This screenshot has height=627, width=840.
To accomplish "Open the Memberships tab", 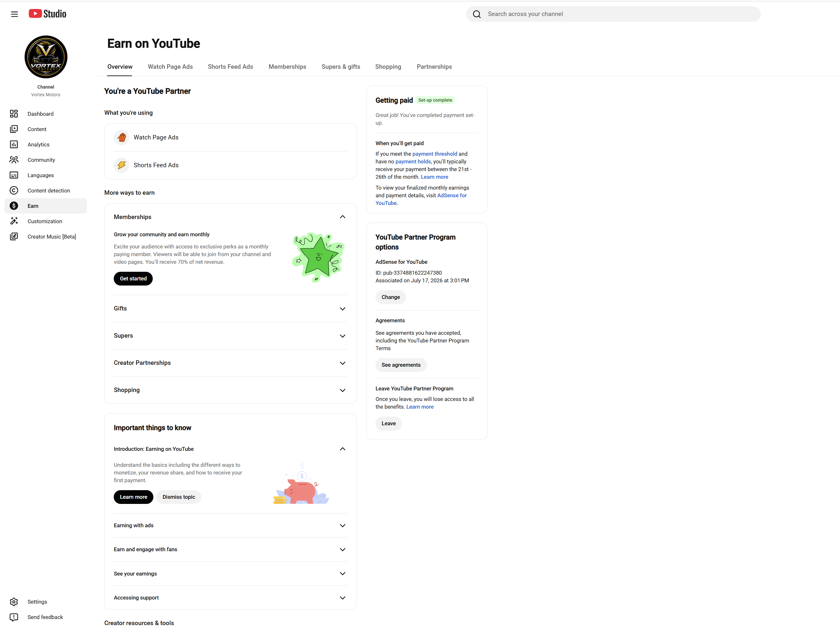I will [x=287, y=67].
